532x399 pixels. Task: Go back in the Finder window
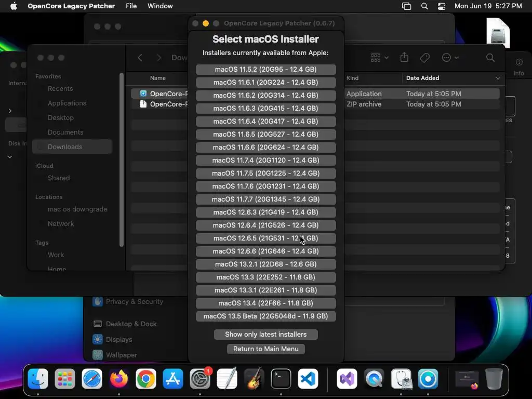point(140,58)
